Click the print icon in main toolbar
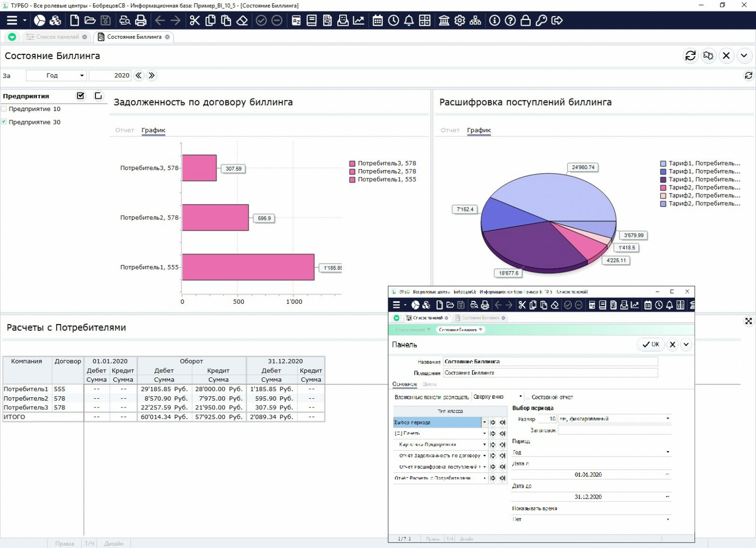Screen dimensions: 756x548 pos(141,20)
